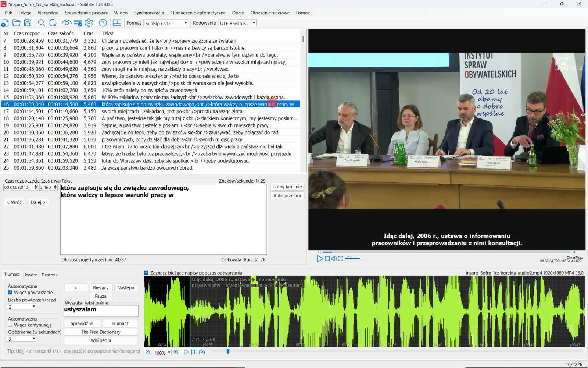Zoom out the waveform
This screenshot has width=588, height=368.
(x=148, y=352)
